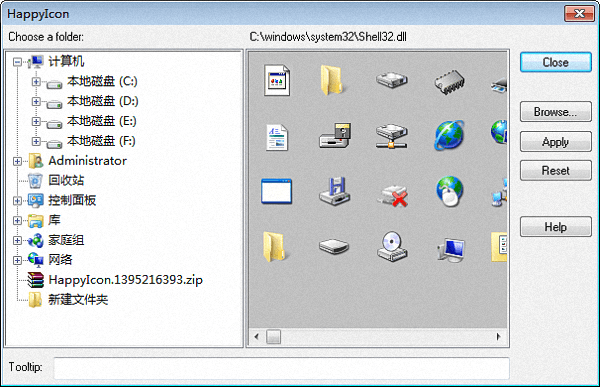Image resolution: width=600 pixels, height=387 pixels.
Task: Expand the 本地磁盘 (E:) node
Action: click(36, 121)
